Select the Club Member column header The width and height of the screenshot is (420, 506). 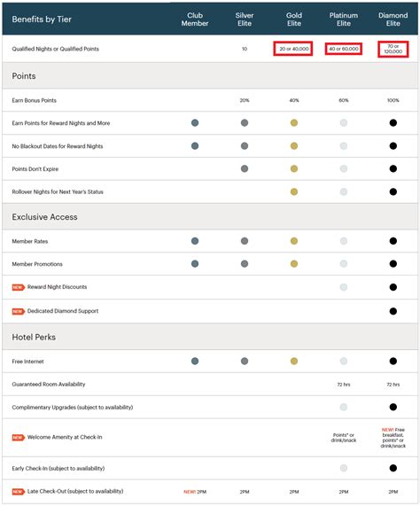point(195,19)
